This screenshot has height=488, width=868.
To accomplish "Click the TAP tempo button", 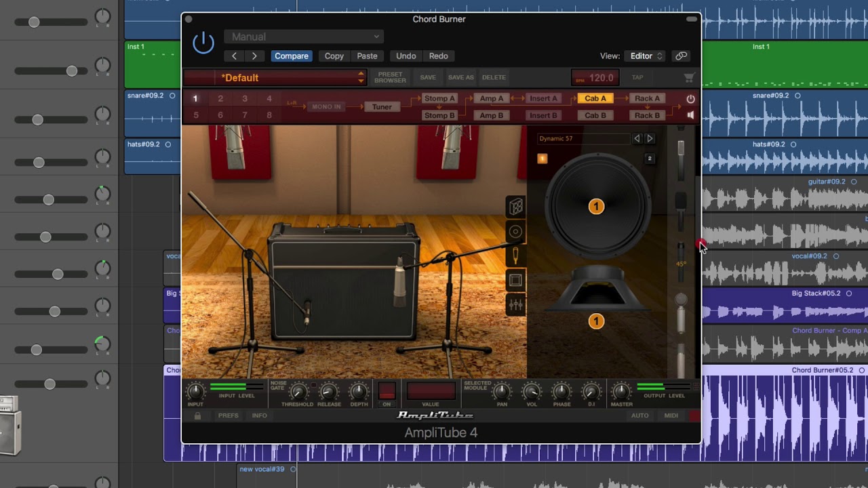I will coord(637,77).
